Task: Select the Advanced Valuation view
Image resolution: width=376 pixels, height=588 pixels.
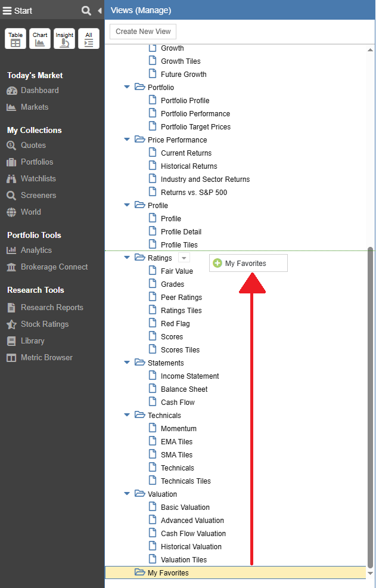Action: [x=192, y=521]
